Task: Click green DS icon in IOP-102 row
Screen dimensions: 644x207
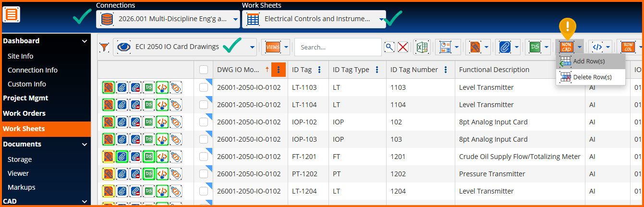Action: coord(149,122)
